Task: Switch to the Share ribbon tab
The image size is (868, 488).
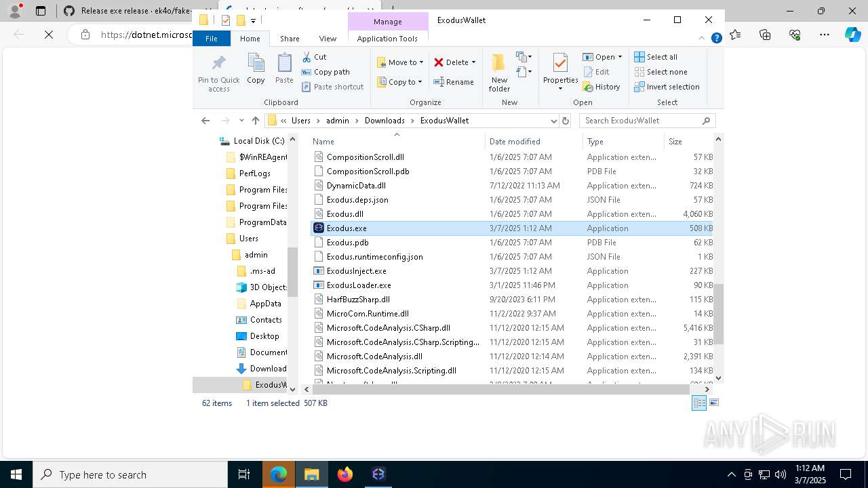Action: click(290, 39)
